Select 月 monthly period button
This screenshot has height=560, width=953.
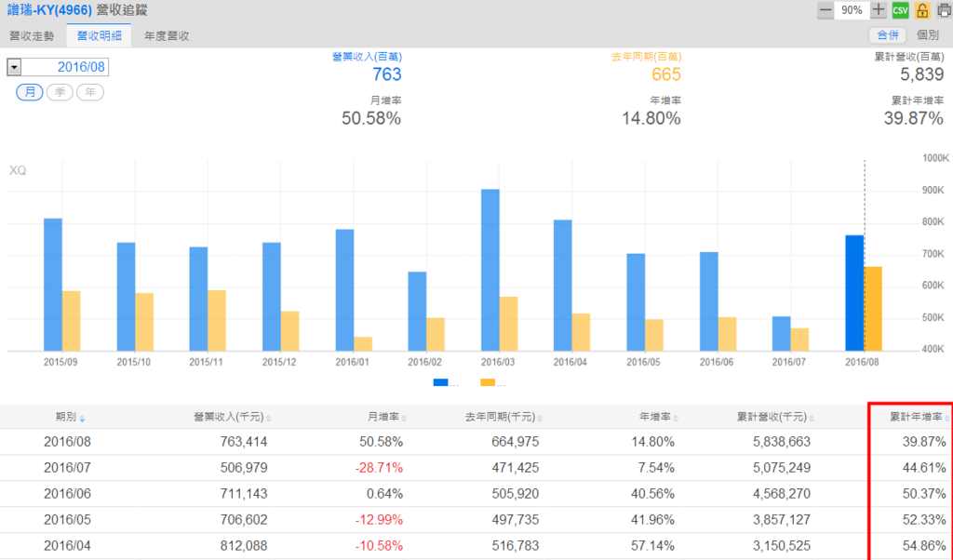pyautogui.click(x=29, y=92)
